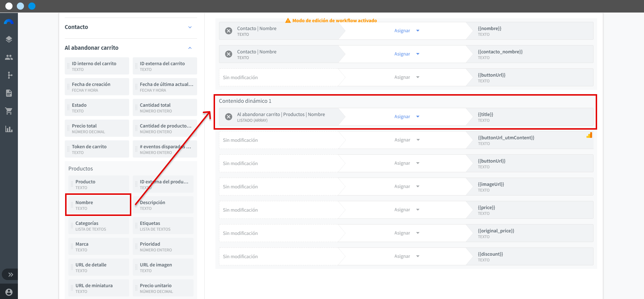This screenshot has height=299, width=644.
Task: Remove the Contacto Nombre mapping for {{contacto_nombre}}
Action: pos(229,54)
